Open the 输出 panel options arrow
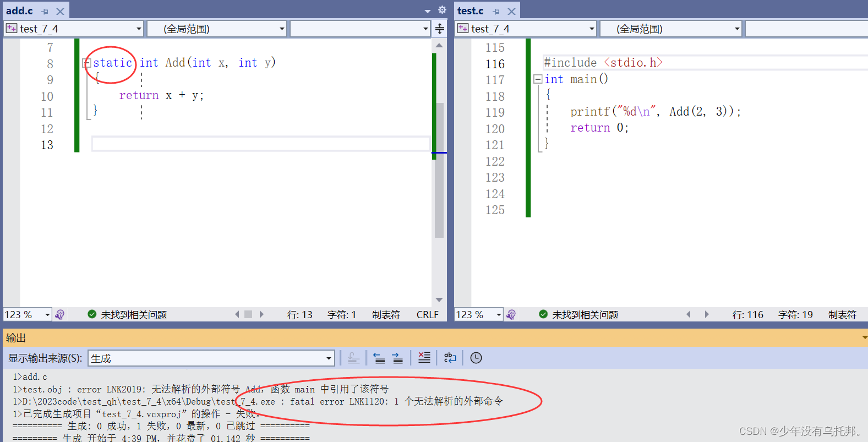The height and width of the screenshot is (442, 868). pos(864,338)
